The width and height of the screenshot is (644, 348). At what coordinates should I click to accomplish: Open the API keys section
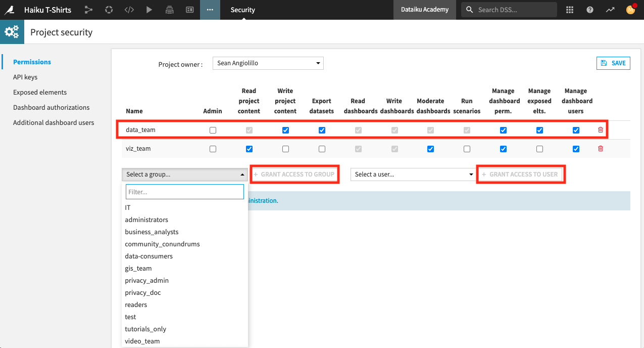point(25,77)
